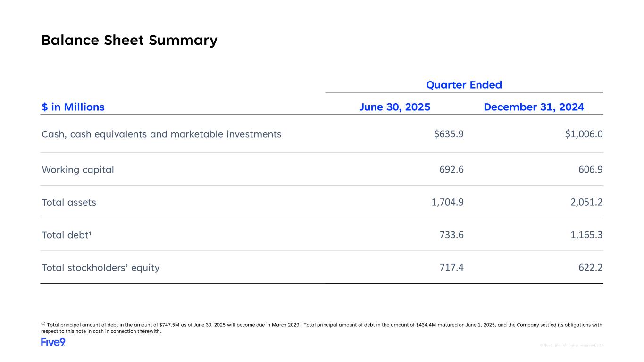Click the 692.6 working capital value
This screenshot has height=362, width=644.
tap(451, 170)
